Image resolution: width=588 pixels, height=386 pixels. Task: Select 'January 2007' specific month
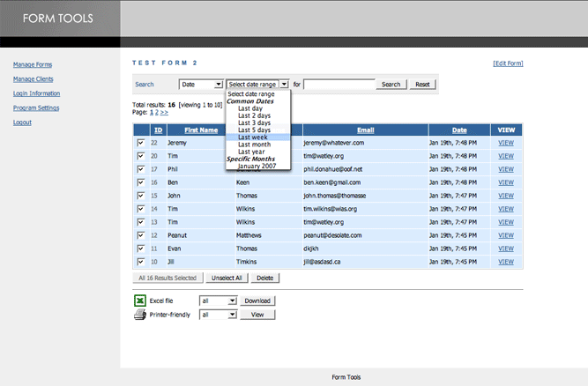click(257, 166)
